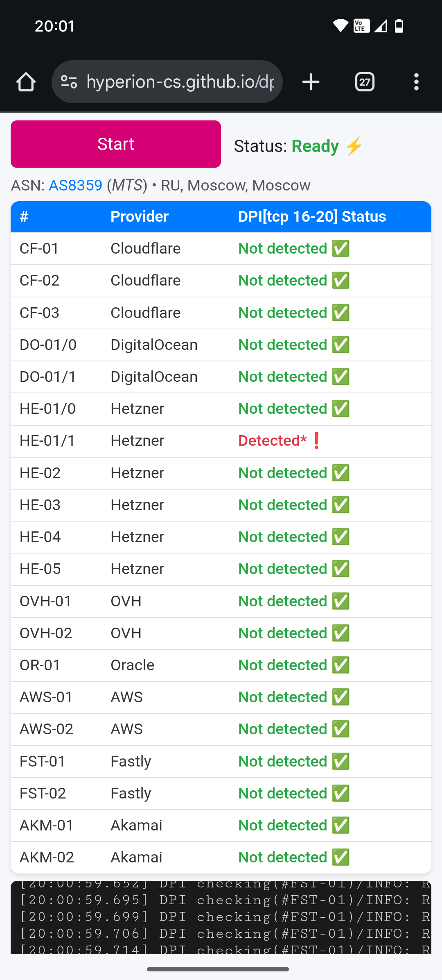Click the Provider column header
442x980 pixels.
pos(140,217)
